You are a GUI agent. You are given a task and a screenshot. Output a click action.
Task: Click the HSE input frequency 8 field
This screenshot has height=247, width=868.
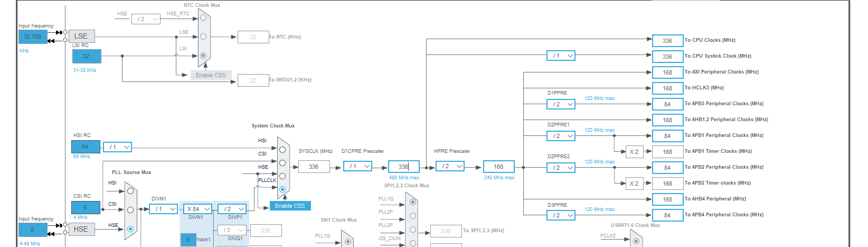coord(33,230)
